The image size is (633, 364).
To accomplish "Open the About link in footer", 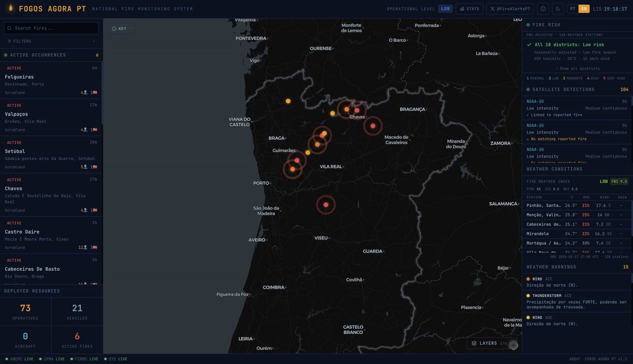I will click(575, 359).
